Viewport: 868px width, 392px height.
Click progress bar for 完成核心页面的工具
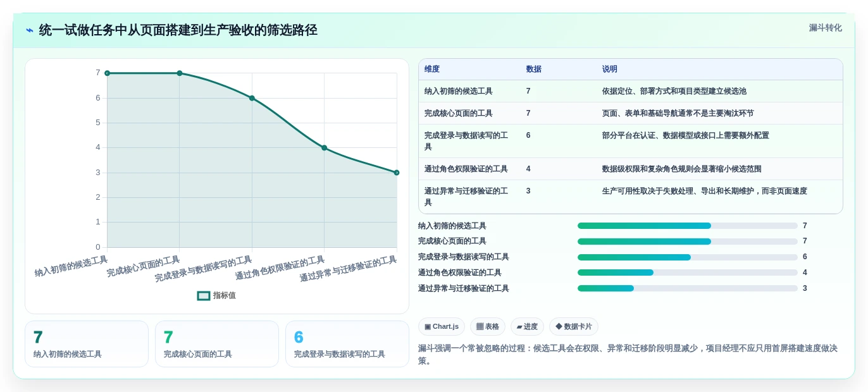click(x=688, y=242)
